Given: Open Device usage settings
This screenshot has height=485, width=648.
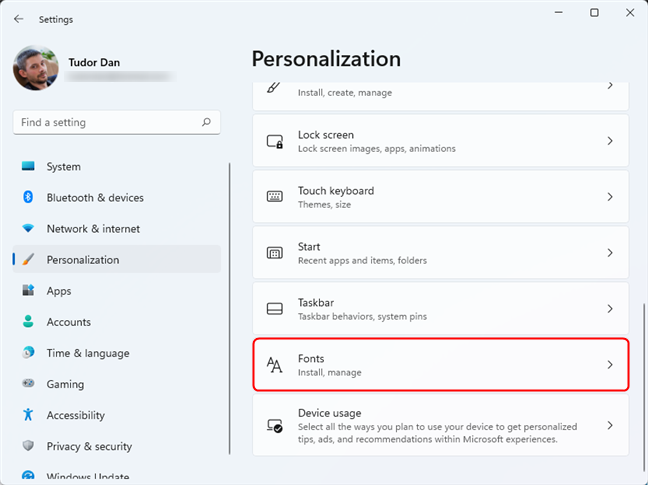Looking at the screenshot, I should [x=441, y=425].
